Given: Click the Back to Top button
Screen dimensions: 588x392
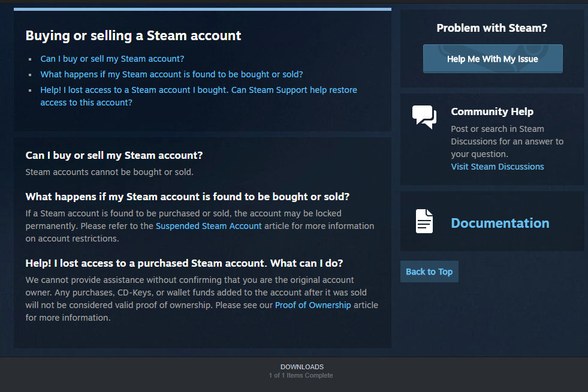Looking at the screenshot, I should (429, 271).
